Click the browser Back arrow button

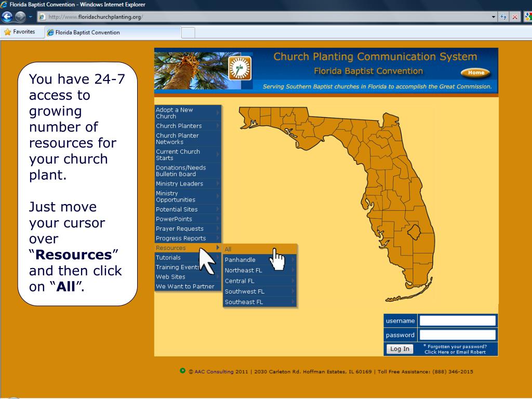coord(7,17)
